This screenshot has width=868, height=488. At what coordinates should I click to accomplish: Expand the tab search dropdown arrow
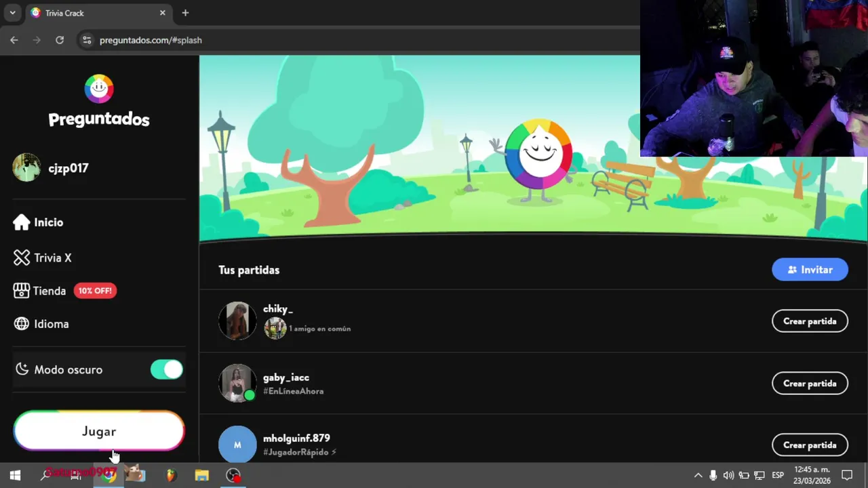coord(12,13)
